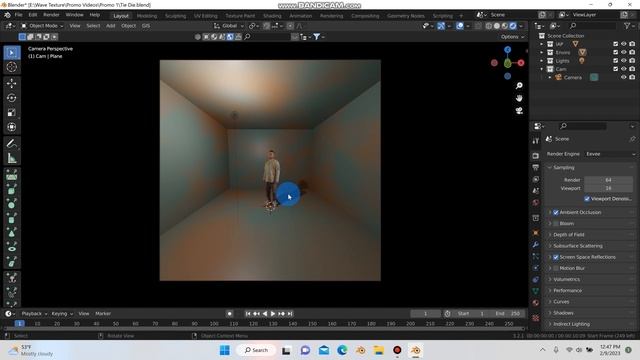Activate the Move tool
The height and width of the screenshot is (360, 640).
click(11, 83)
